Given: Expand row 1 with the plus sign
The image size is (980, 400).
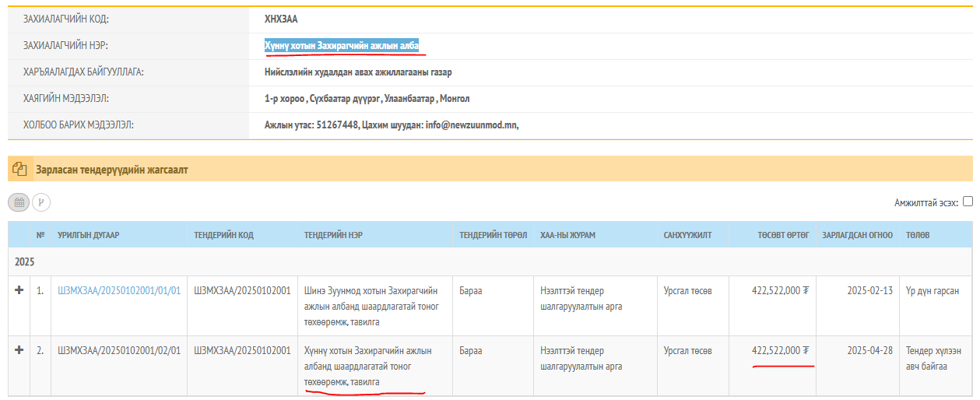Looking at the screenshot, I should coord(19,290).
